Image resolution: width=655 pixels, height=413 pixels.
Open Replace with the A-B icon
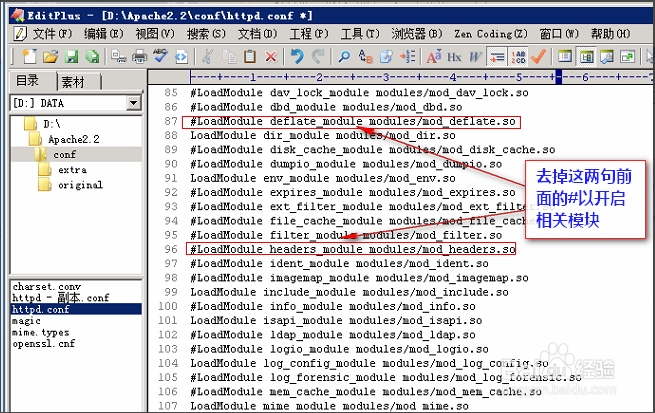366,56
